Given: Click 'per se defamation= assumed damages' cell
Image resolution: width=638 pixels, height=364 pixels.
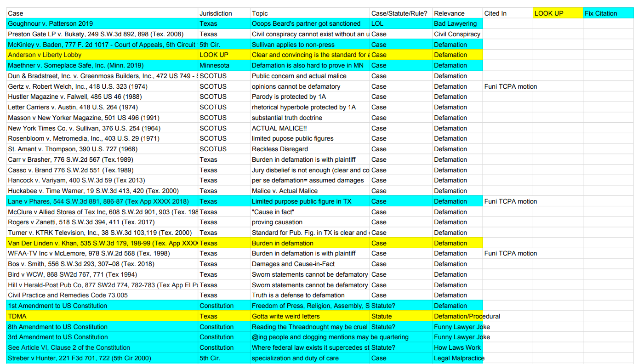Looking at the screenshot, I should (x=310, y=180).
